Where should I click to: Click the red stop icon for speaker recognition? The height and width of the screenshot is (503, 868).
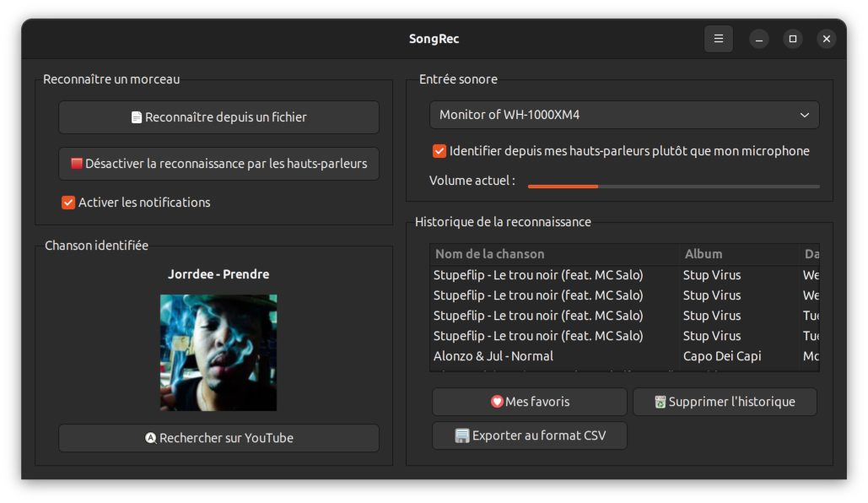click(x=76, y=164)
